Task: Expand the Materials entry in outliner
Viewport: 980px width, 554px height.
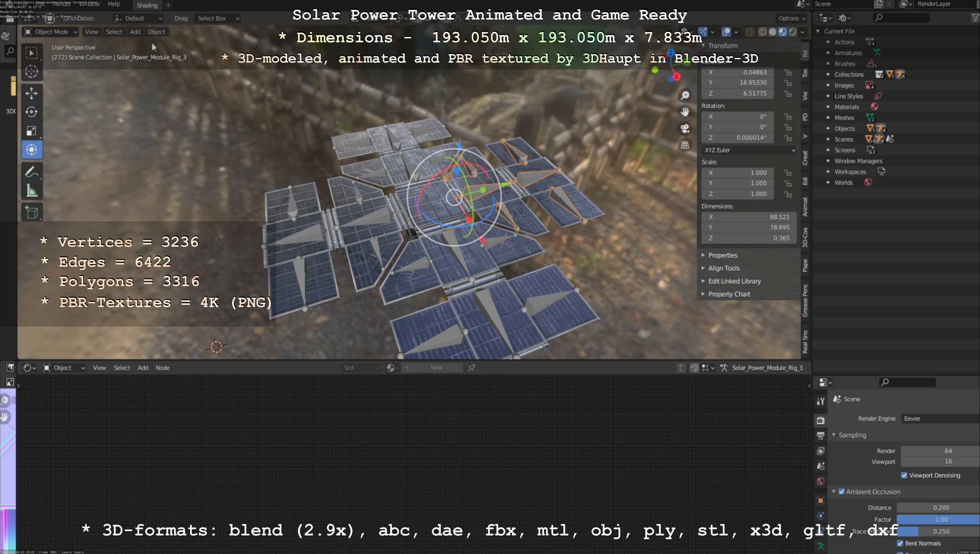Action: (828, 107)
